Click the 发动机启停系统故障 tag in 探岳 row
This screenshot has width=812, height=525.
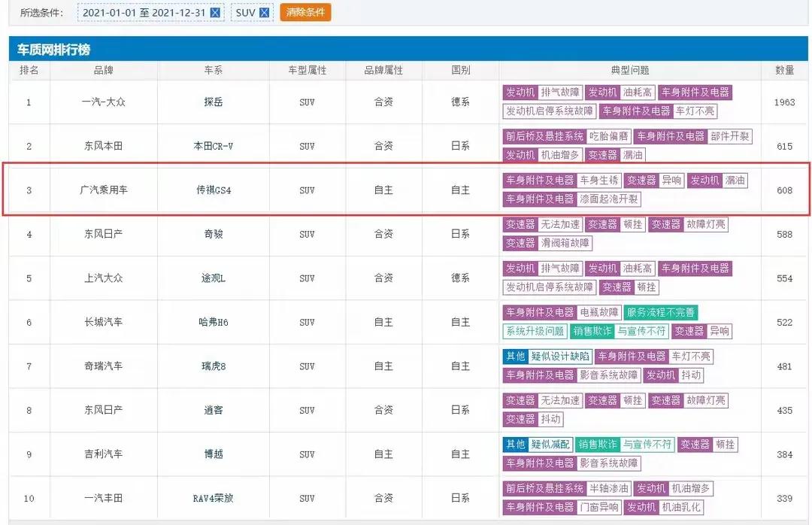click(x=550, y=111)
